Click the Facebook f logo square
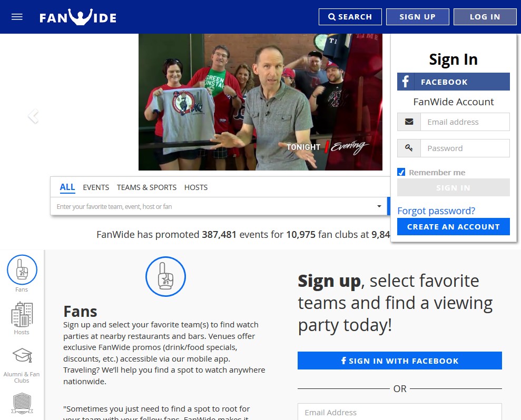Image resolution: width=521 pixels, height=420 pixels. (x=406, y=82)
